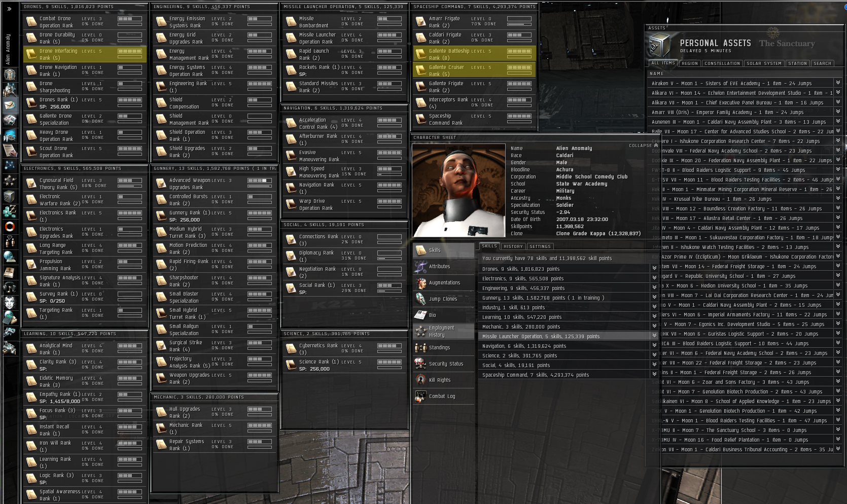847x504 pixels.
Task: Expand the Navigation skill group chevron
Action: click(x=654, y=346)
